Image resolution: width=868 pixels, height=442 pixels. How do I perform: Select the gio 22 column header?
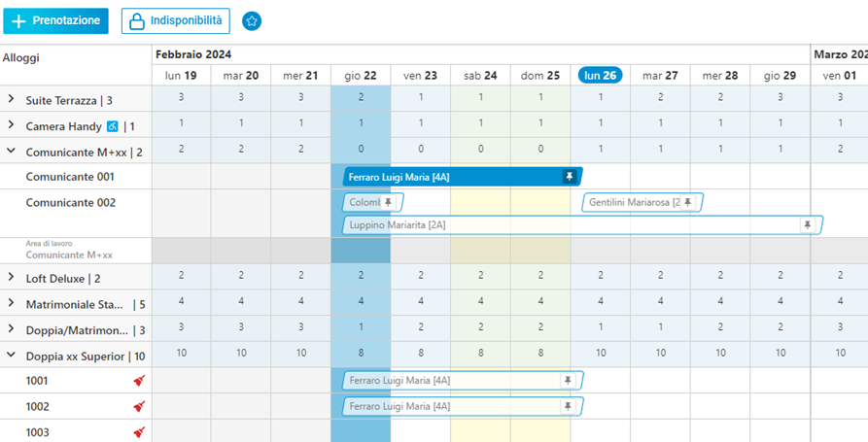click(361, 75)
